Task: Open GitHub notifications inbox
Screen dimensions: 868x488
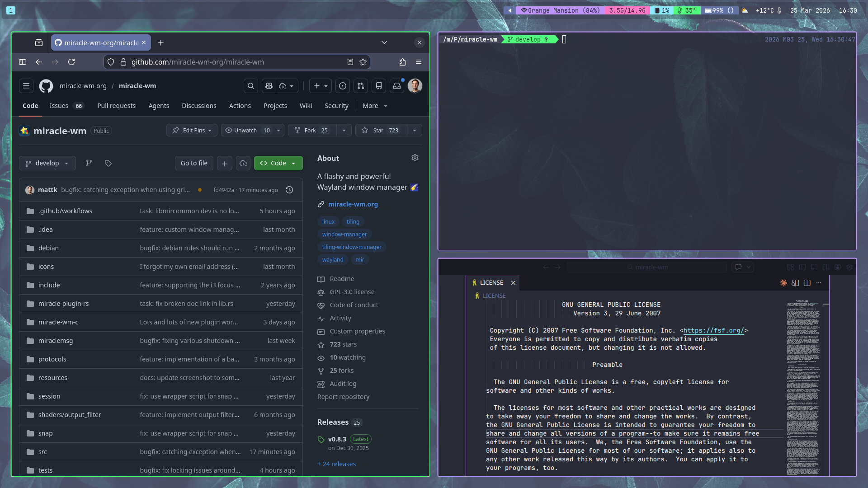Action: tap(397, 86)
